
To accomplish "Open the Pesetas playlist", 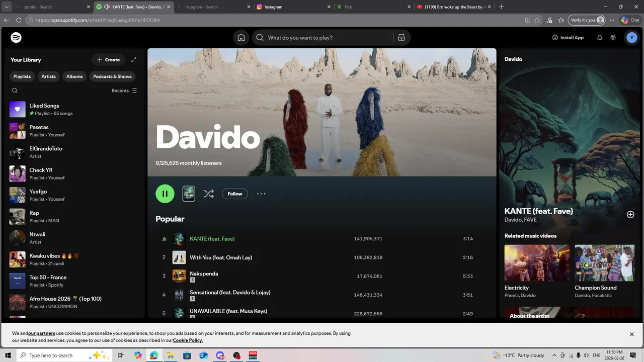I will pyautogui.click(x=74, y=131).
